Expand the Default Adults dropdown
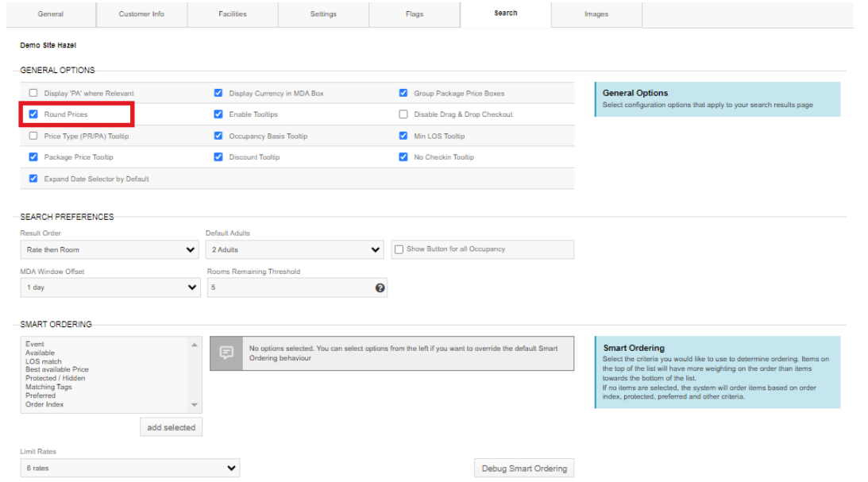Image resolution: width=868 pixels, height=482 pixels. pos(295,250)
